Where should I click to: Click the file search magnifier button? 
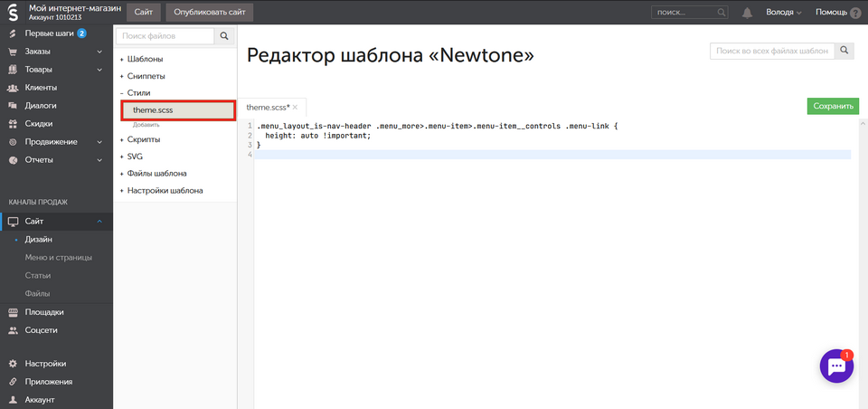point(224,36)
